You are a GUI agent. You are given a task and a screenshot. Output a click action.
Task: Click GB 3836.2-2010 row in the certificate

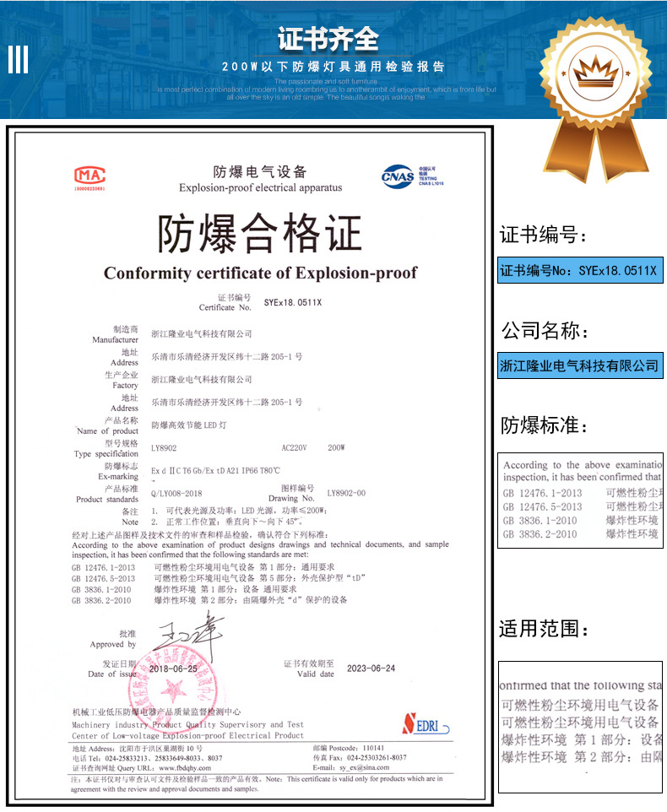pos(209,600)
